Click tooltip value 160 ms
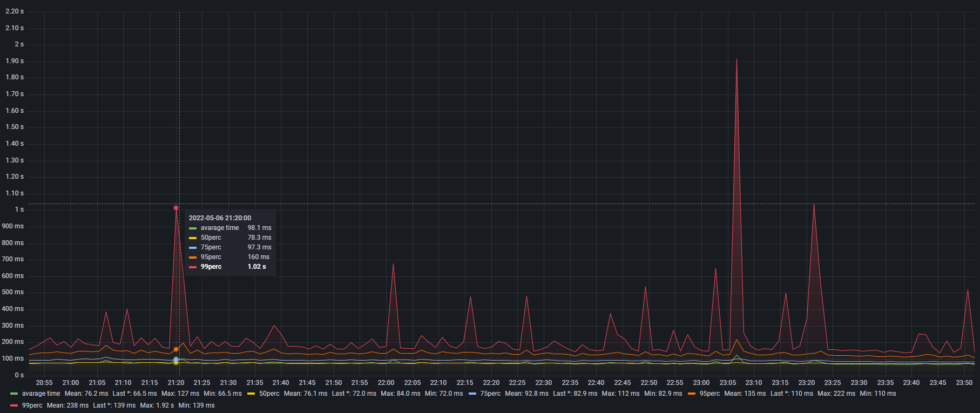Viewport: 980px width, 413px height. (258, 257)
